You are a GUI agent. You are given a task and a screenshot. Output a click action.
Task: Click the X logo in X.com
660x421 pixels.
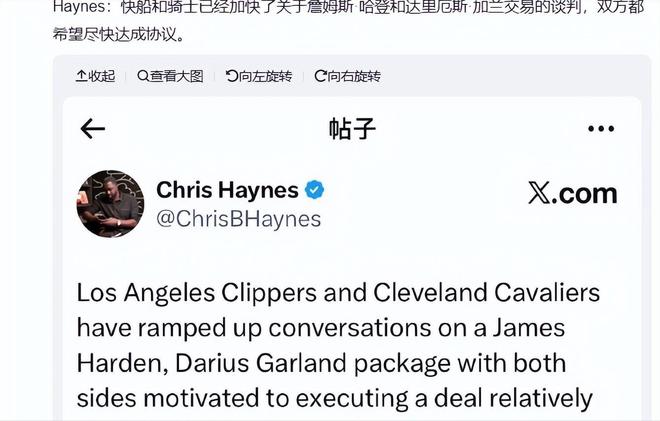pos(540,193)
